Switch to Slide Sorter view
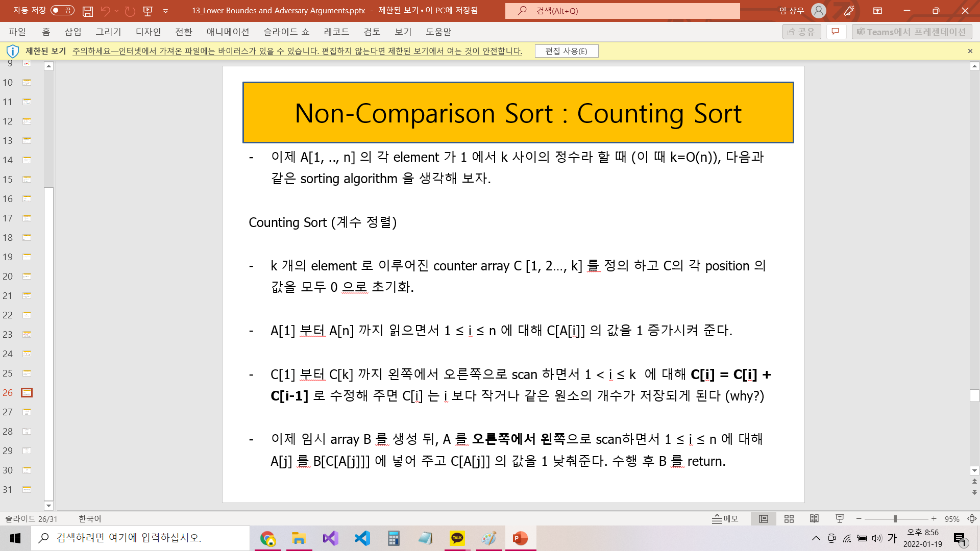 tap(789, 519)
